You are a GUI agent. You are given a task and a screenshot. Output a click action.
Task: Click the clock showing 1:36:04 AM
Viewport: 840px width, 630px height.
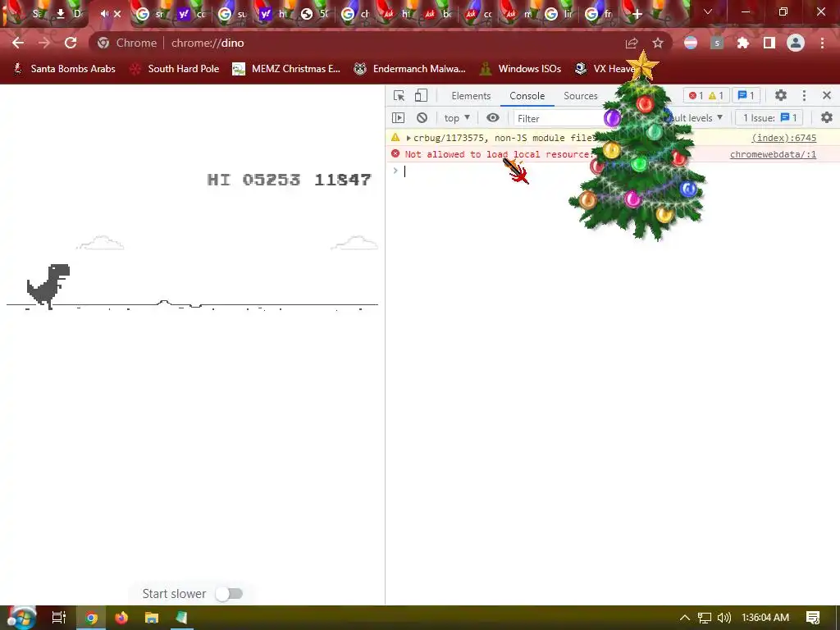(765, 618)
